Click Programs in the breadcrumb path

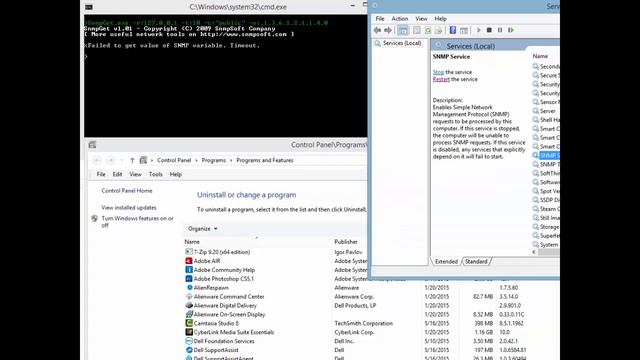point(213,160)
